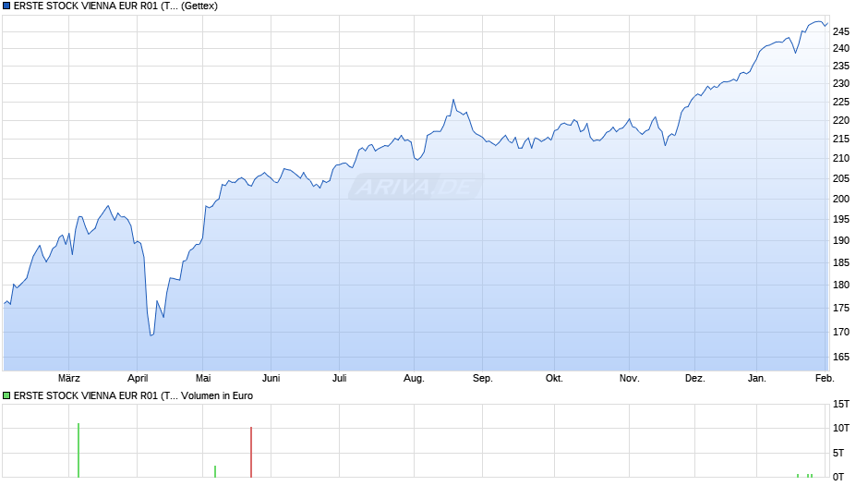Click the 'April' month label
The width and height of the screenshot is (868, 486).
click(138, 378)
